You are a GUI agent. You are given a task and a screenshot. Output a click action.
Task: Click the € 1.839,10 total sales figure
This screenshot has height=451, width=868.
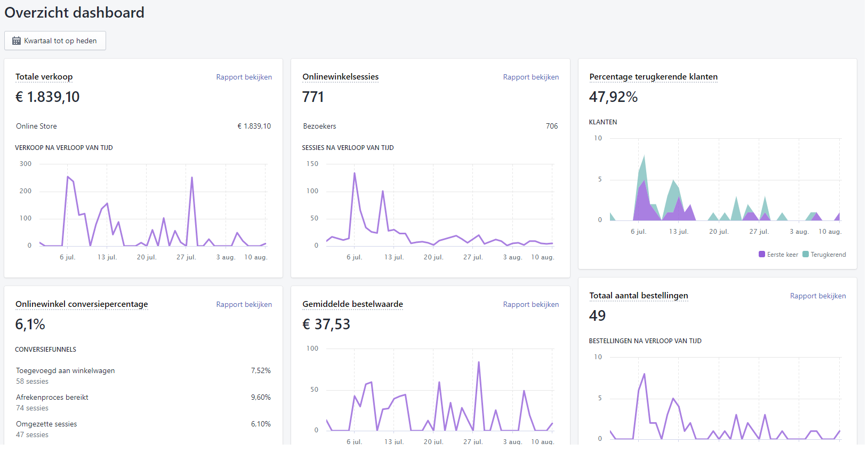pos(47,97)
